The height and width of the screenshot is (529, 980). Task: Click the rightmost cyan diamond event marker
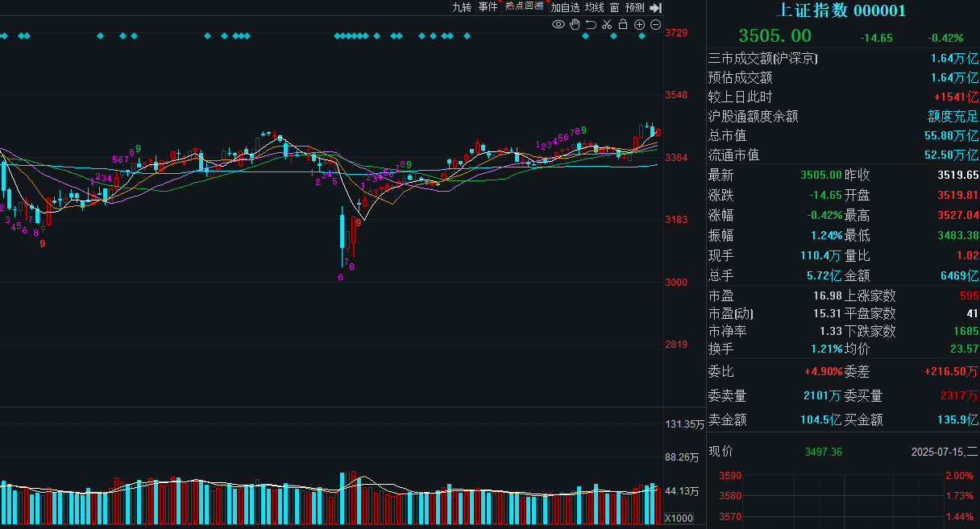(x=642, y=36)
